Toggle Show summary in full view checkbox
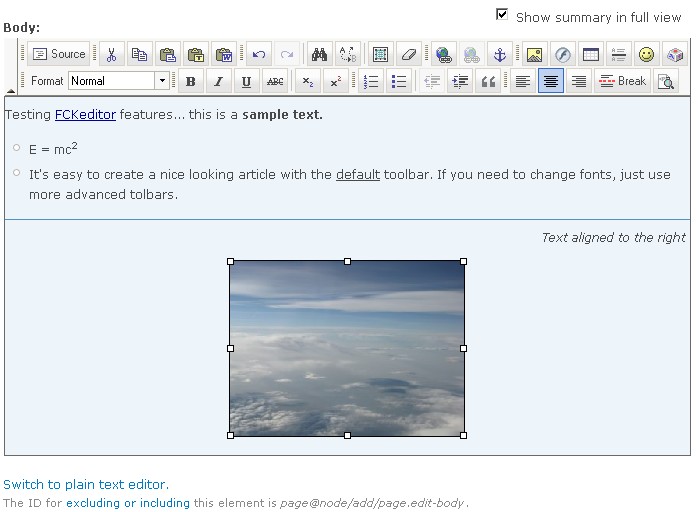The width and height of the screenshot is (699, 512). (502, 15)
